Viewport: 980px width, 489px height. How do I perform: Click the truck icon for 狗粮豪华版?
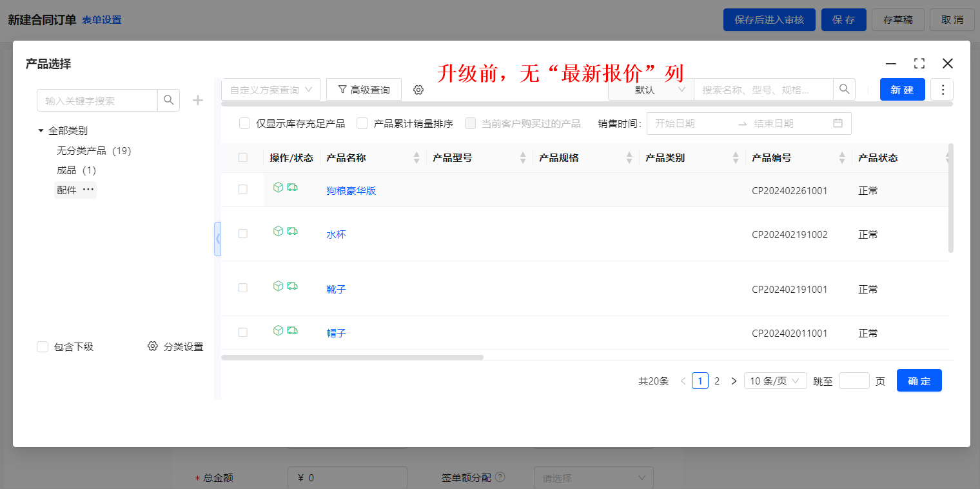[293, 187]
